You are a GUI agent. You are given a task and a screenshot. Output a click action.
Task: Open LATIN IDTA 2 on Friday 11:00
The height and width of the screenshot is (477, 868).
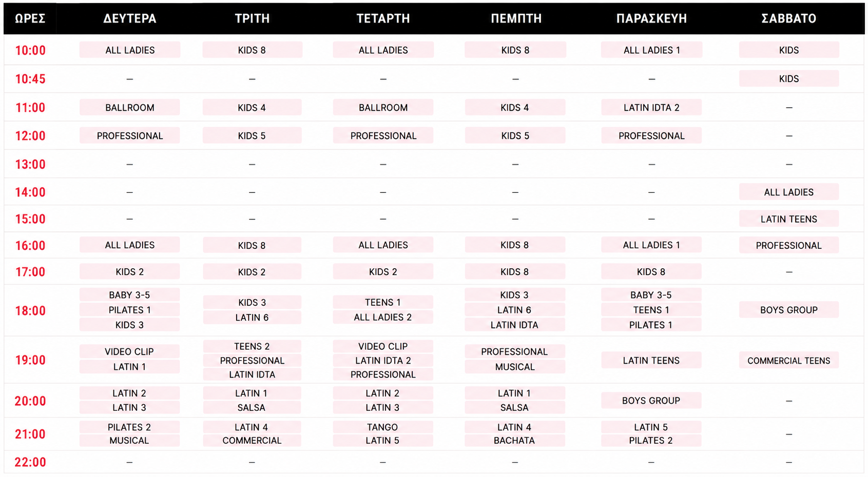tap(651, 107)
